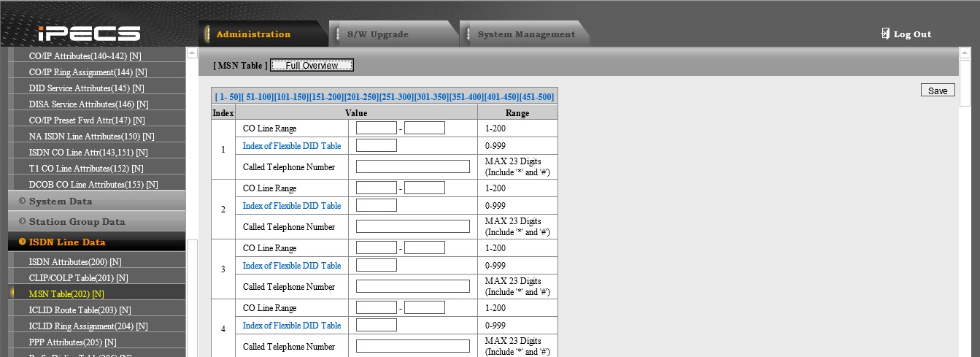Viewport: 980px width, 357px height.
Task: Click the Log Out door icon
Action: pos(885,34)
